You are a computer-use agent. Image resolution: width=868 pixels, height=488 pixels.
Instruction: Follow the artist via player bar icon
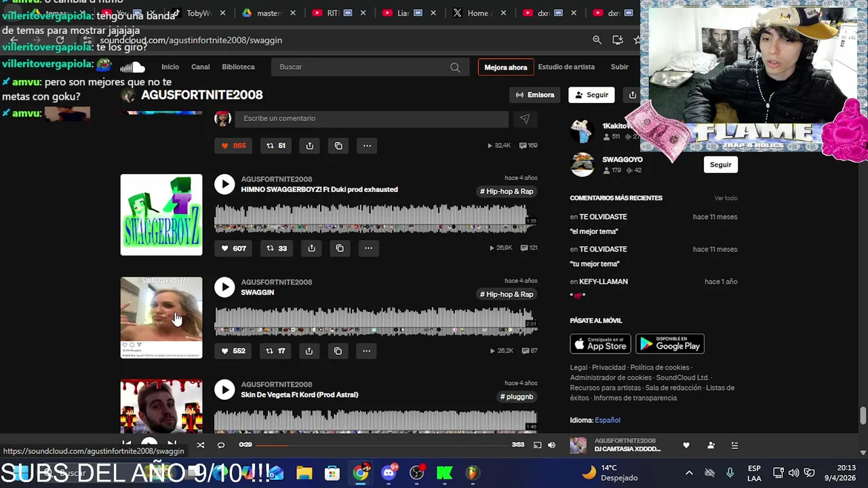[711, 445]
